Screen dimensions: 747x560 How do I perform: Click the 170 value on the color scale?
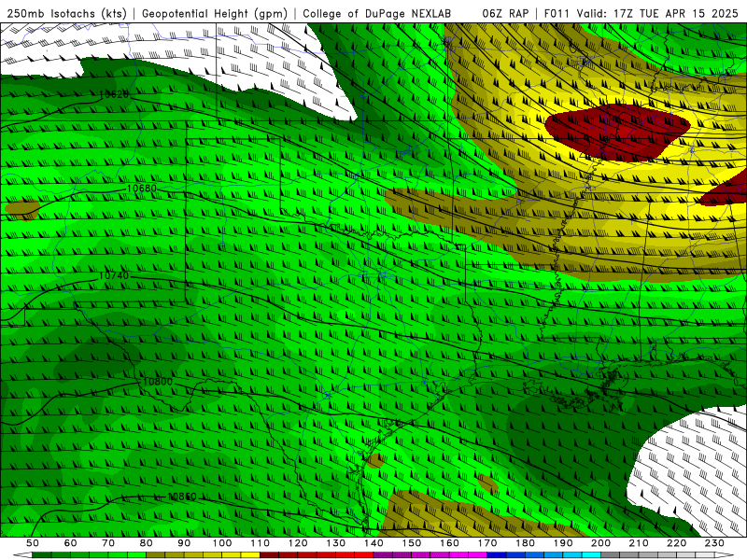(x=486, y=543)
